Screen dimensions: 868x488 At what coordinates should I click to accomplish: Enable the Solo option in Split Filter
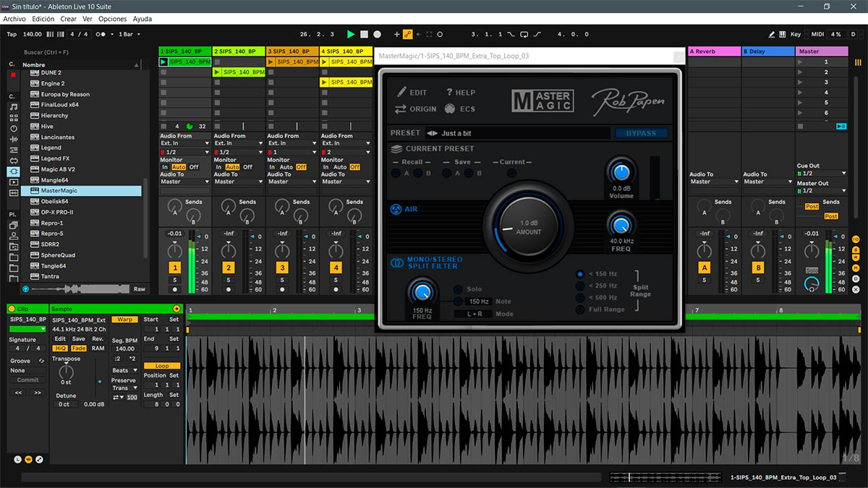point(459,290)
